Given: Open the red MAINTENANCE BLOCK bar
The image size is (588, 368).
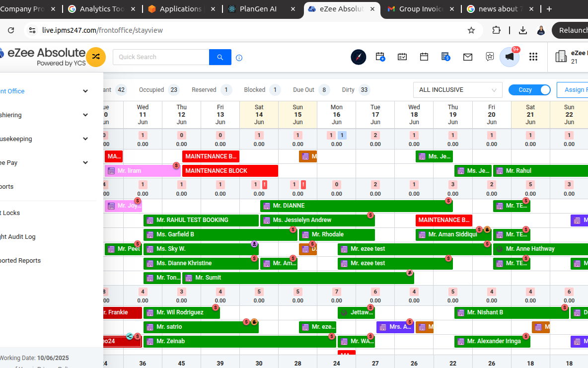Looking at the screenshot, I should [x=230, y=171].
